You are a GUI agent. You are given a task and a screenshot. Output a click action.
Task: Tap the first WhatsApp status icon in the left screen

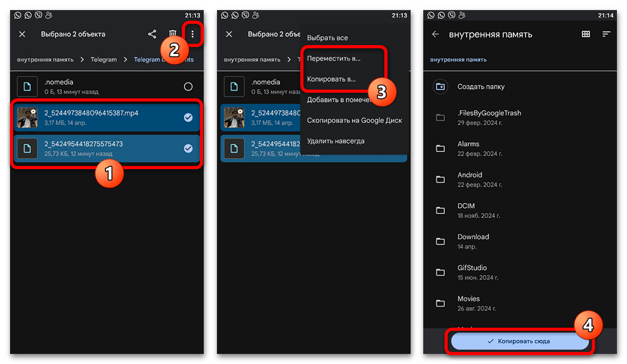click(x=18, y=15)
